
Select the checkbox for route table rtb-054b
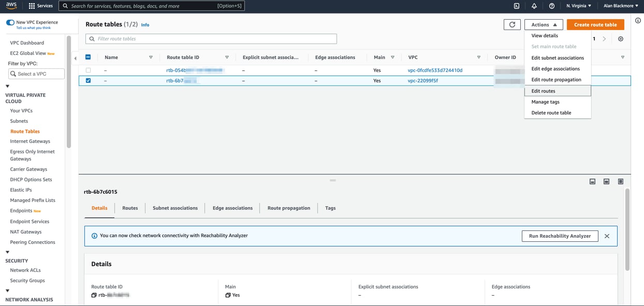point(88,70)
